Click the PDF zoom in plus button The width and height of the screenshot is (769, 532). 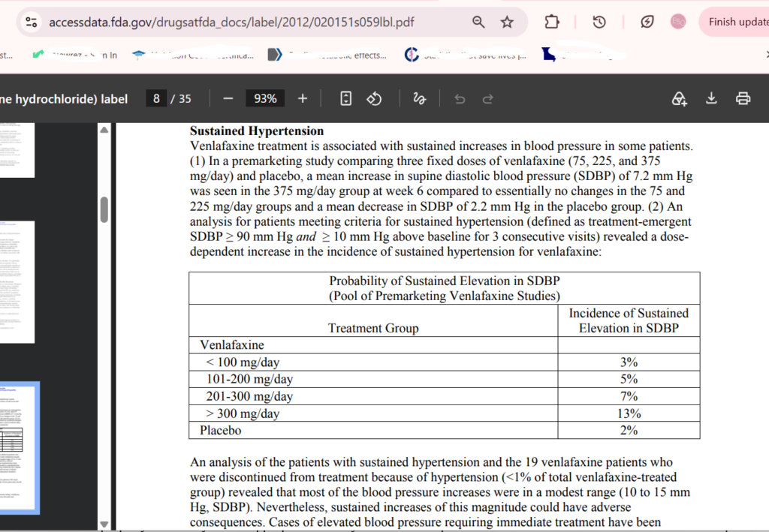(x=303, y=98)
